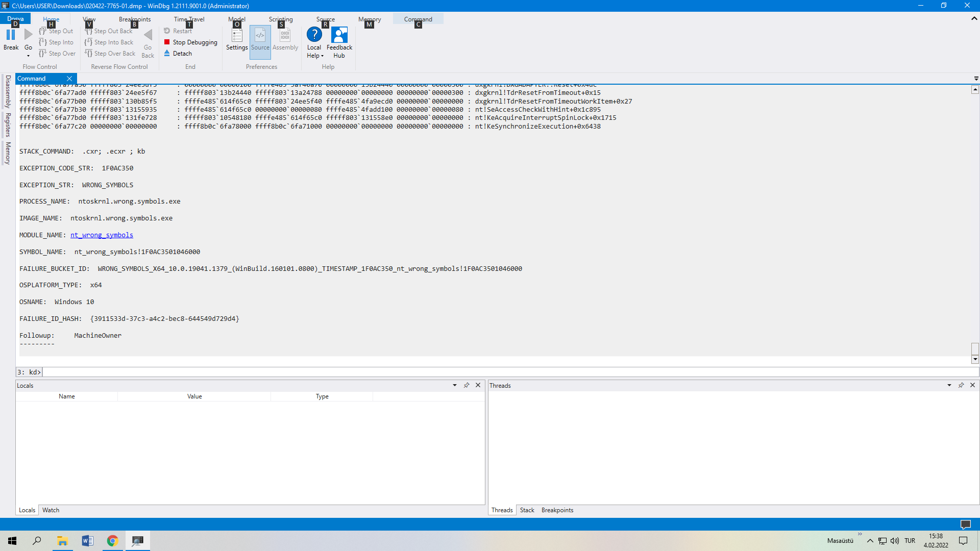Close the Locals panel
Screen dimensions: 980x551
(x=478, y=385)
